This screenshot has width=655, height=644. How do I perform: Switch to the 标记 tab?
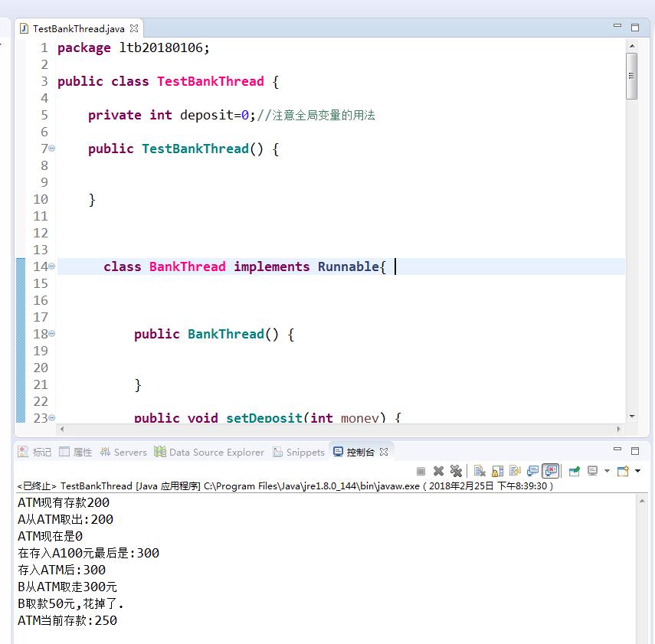(35, 452)
